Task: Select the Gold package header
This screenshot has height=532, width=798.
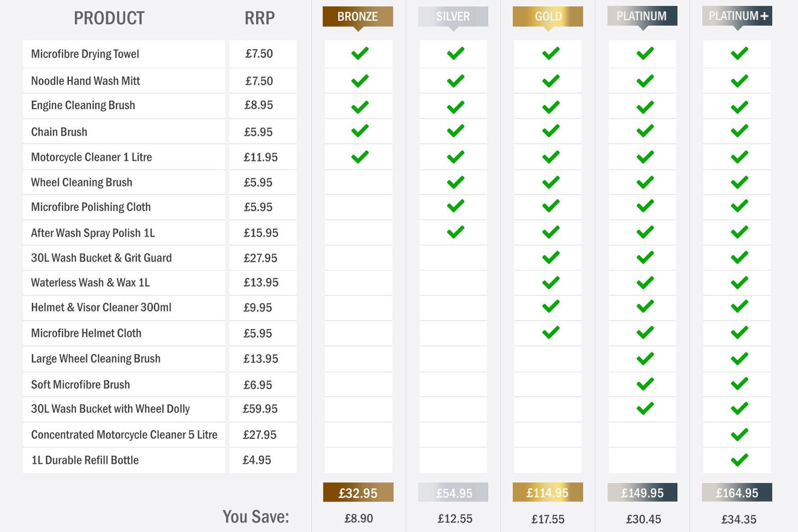Action: coord(548,17)
